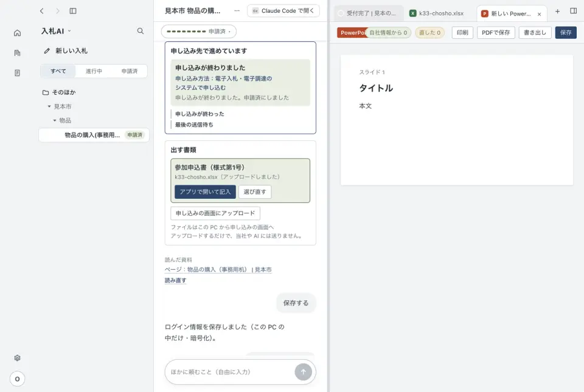Click the slide 本文 placeholder
The image size is (584, 392).
coord(366,106)
